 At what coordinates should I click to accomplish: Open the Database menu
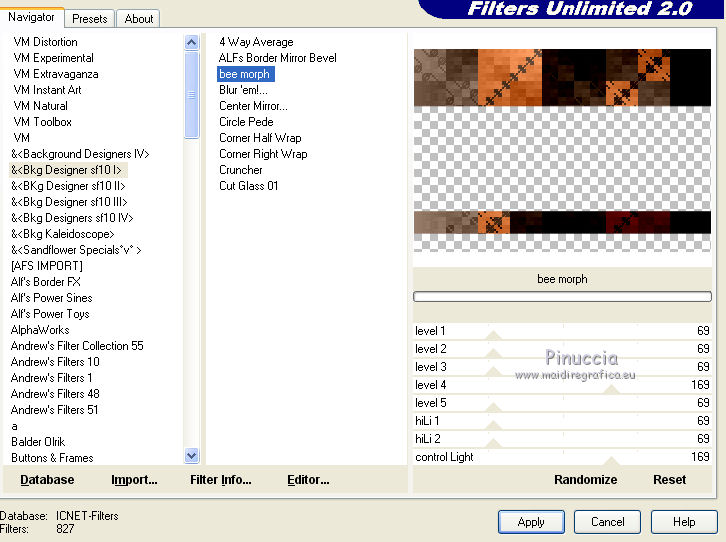pyautogui.click(x=47, y=480)
